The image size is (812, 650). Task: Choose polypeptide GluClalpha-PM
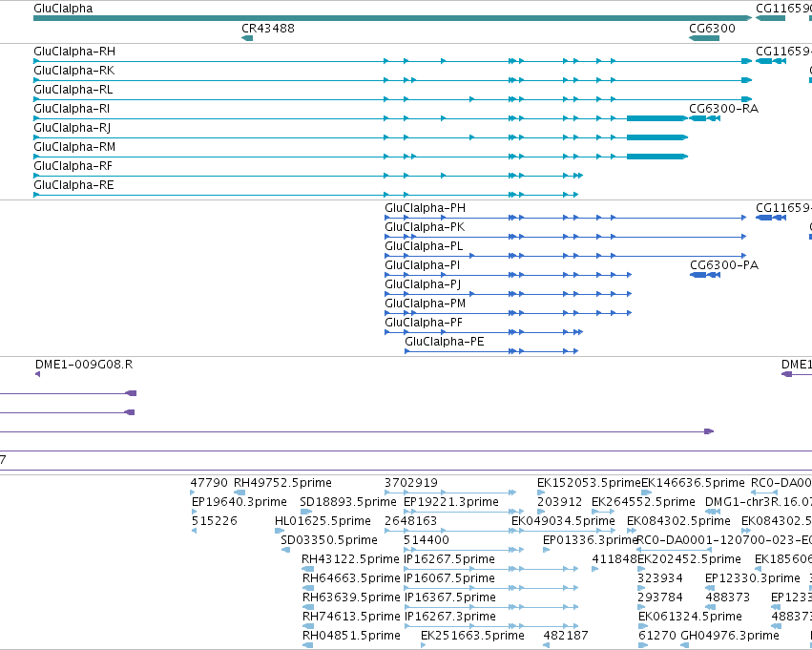tap(425, 304)
